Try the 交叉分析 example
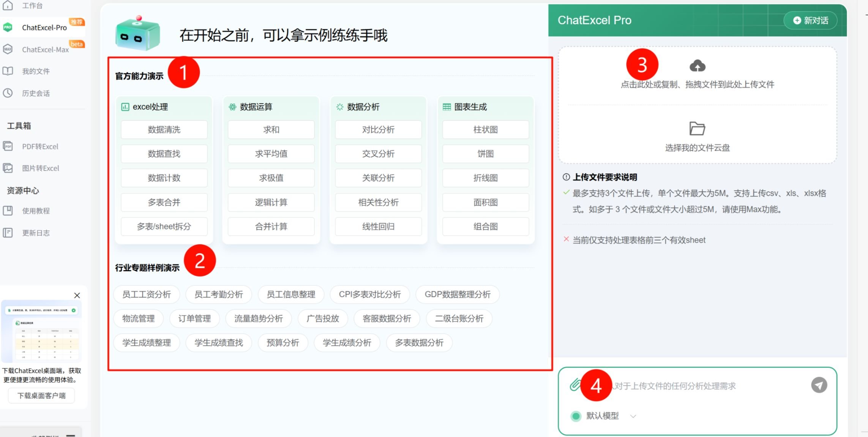Image resolution: width=868 pixels, height=437 pixels. [378, 154]
